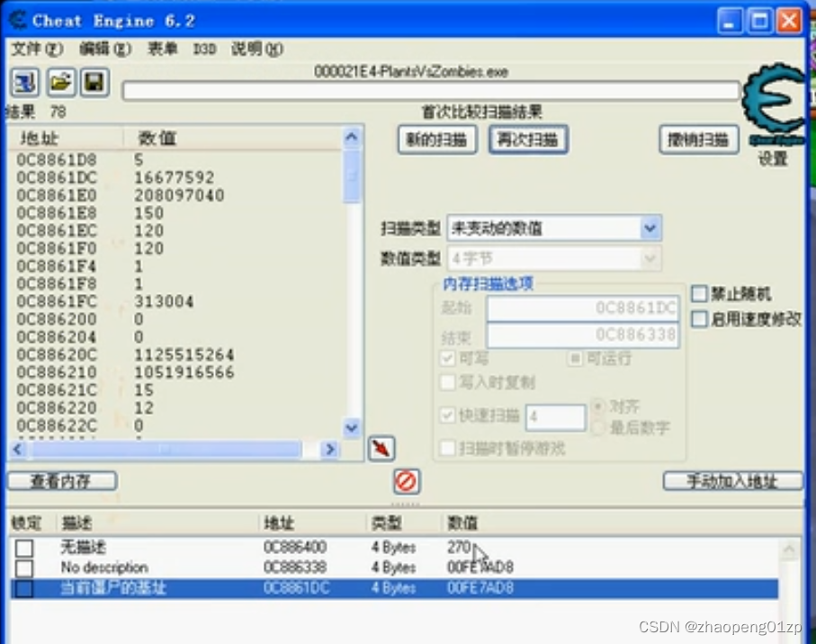Click the 结束 address input field
Image resolution: width=816 pixels, height=644 pixels.
pos(583,335)
